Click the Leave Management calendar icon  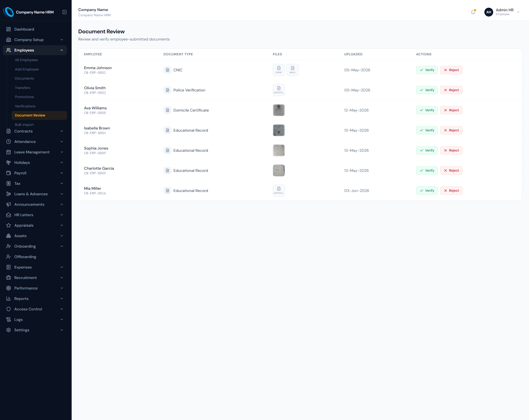tap(9, 152)
